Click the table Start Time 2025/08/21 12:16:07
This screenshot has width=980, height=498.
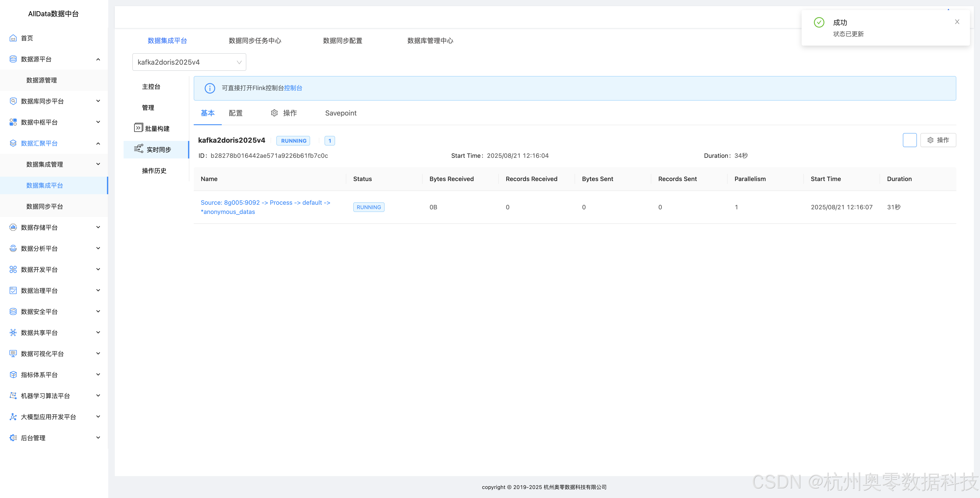[842, 207]
